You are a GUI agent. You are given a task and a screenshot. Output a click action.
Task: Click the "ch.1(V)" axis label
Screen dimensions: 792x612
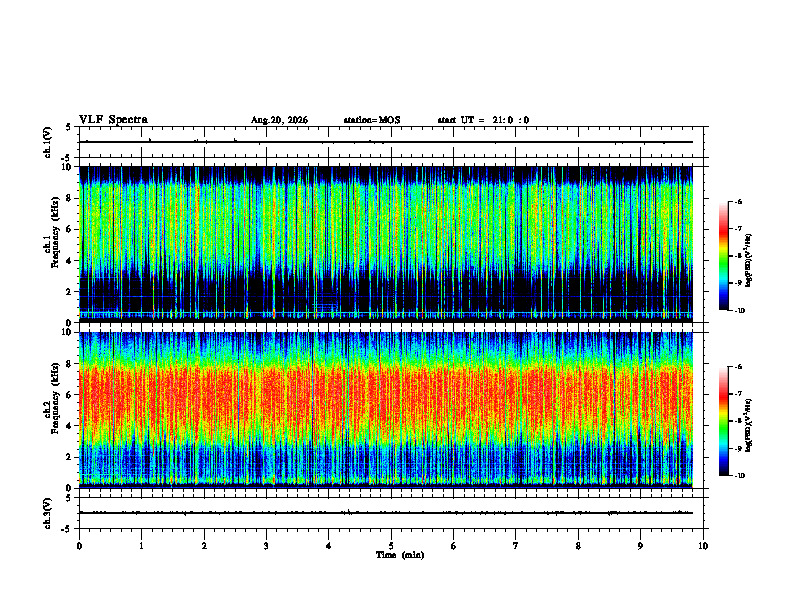[48, 142]
